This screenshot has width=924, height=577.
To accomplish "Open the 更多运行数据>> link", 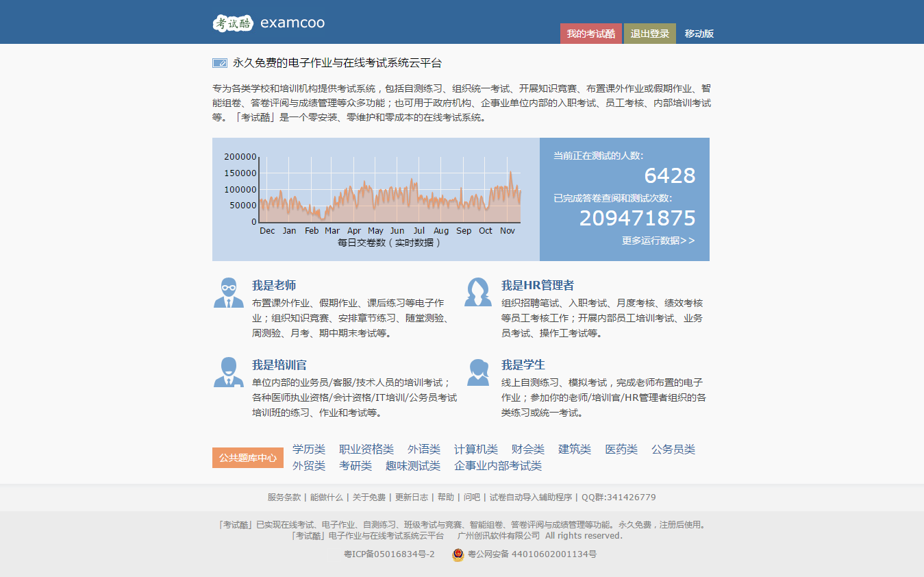I will tap(658, 241).
